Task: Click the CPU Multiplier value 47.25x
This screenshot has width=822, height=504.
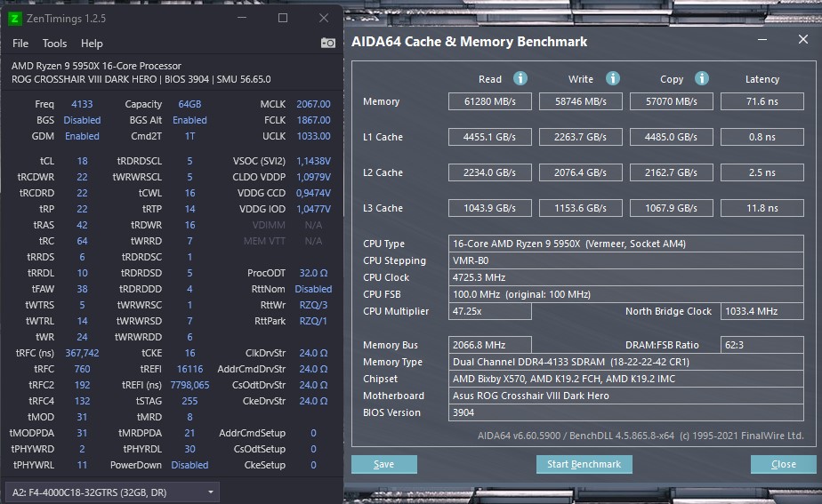Action: 490,311
